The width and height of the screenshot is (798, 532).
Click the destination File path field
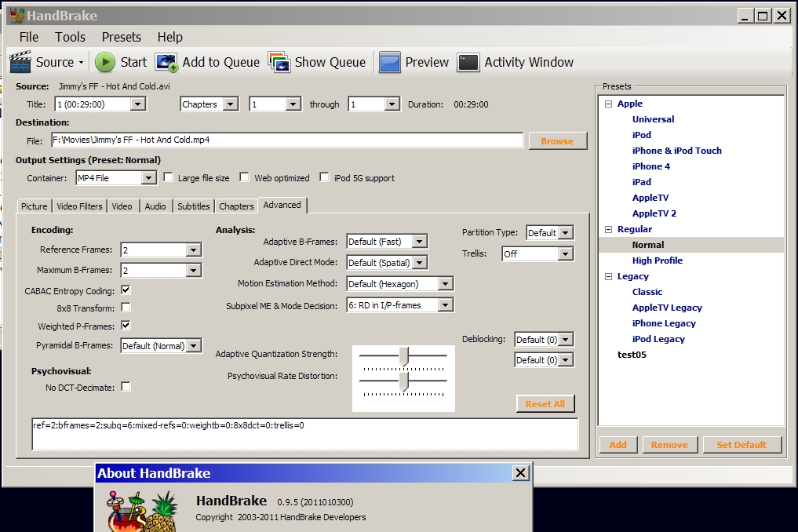click(287, 140)
